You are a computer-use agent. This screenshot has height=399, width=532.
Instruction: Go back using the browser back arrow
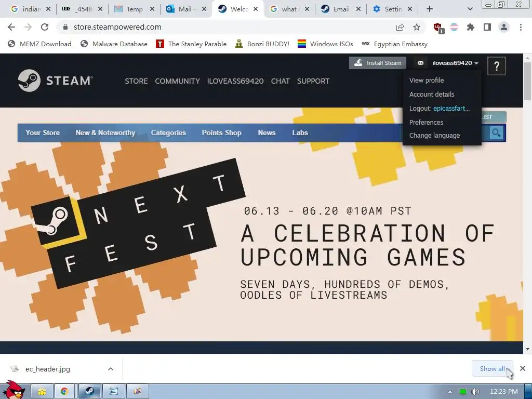(11, 27)
